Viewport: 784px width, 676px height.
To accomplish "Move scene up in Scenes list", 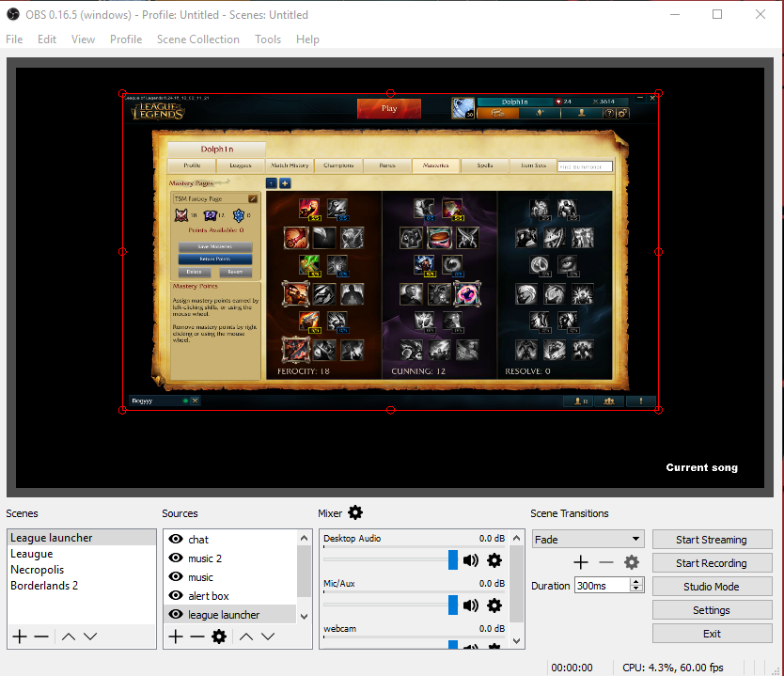I will [x=69, y=637].
